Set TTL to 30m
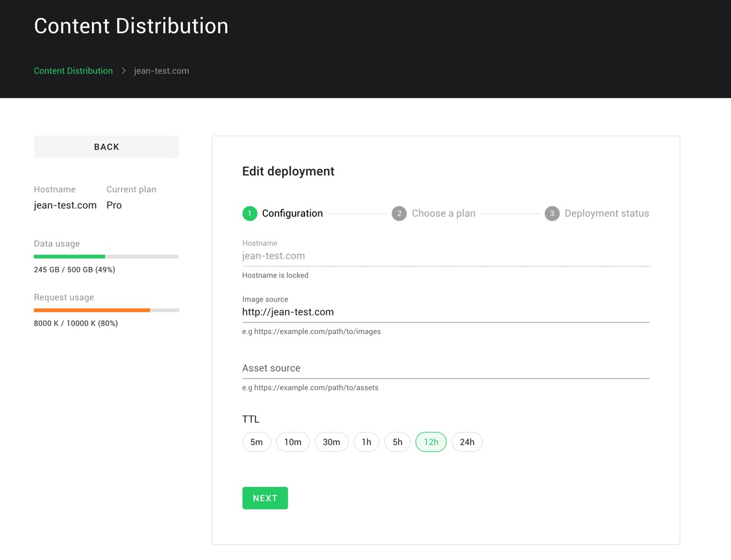 point(331,442)
